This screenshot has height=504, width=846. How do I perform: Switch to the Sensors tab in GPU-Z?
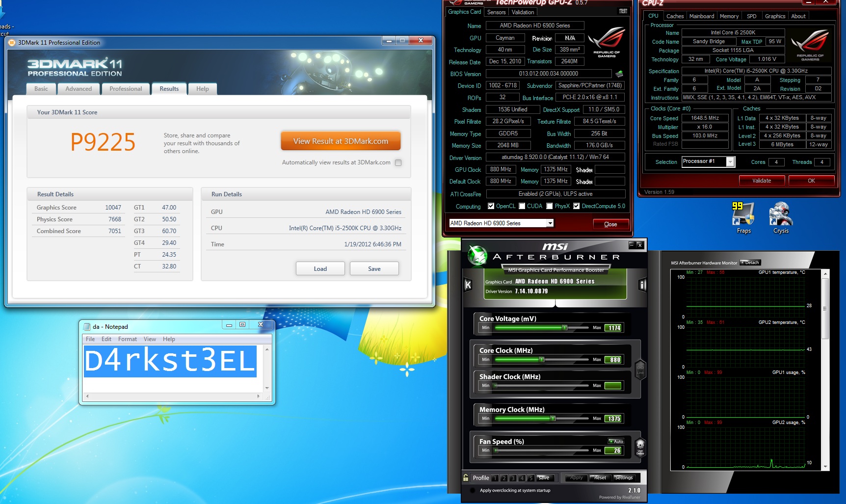click(x=496, y=12)
